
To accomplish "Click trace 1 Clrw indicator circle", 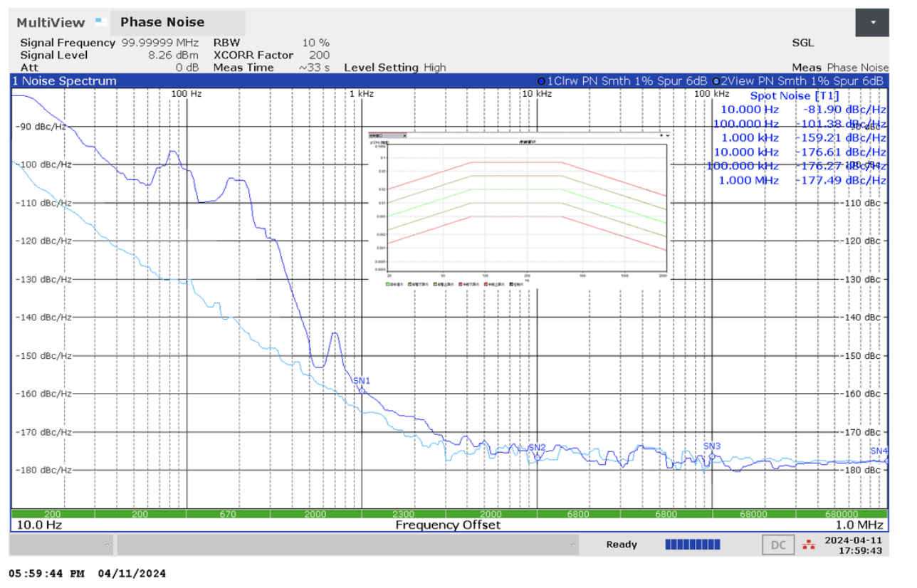I will [542, 81].
